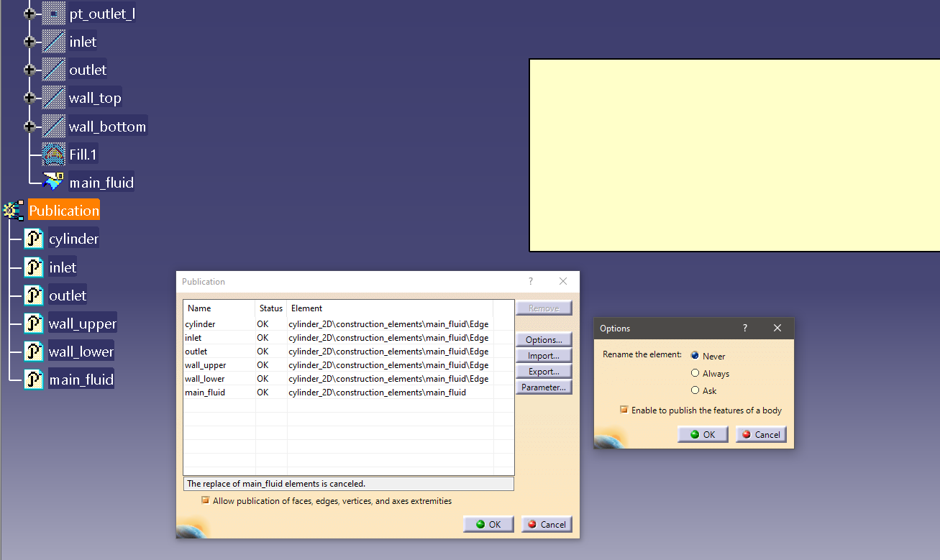Click the outlet publication icon under Publication

click(34, 295)
